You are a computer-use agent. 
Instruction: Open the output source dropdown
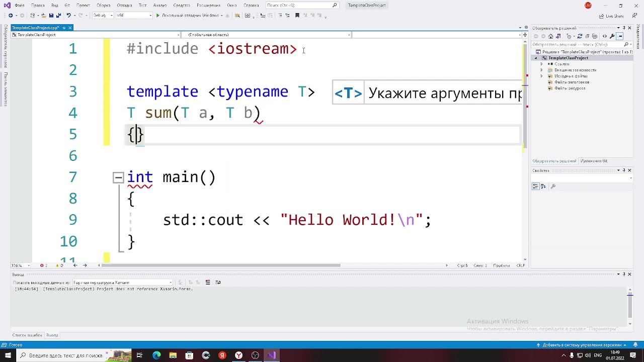click(123, 283)
